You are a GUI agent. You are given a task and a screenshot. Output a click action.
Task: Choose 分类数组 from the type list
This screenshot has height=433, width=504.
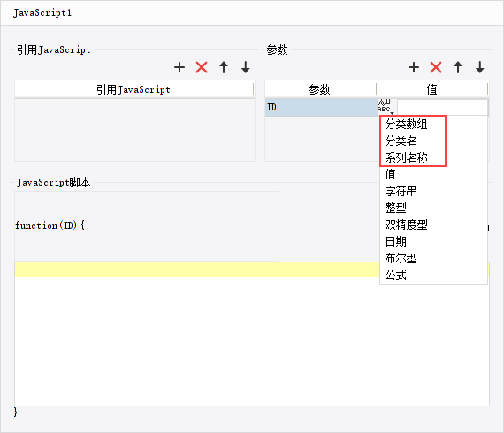pyautogui.click(x=406, y=124)
